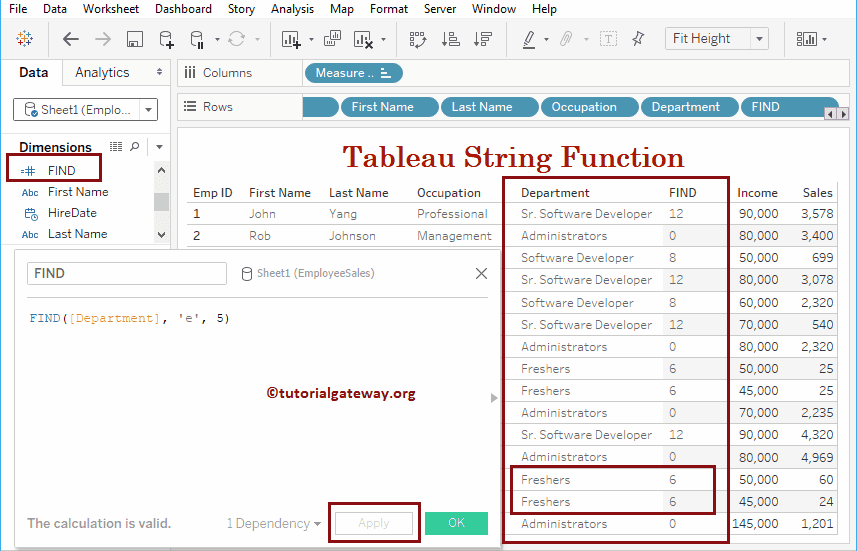Click the refresh data icon
The image size is (857, 551).
pos(237,39)
